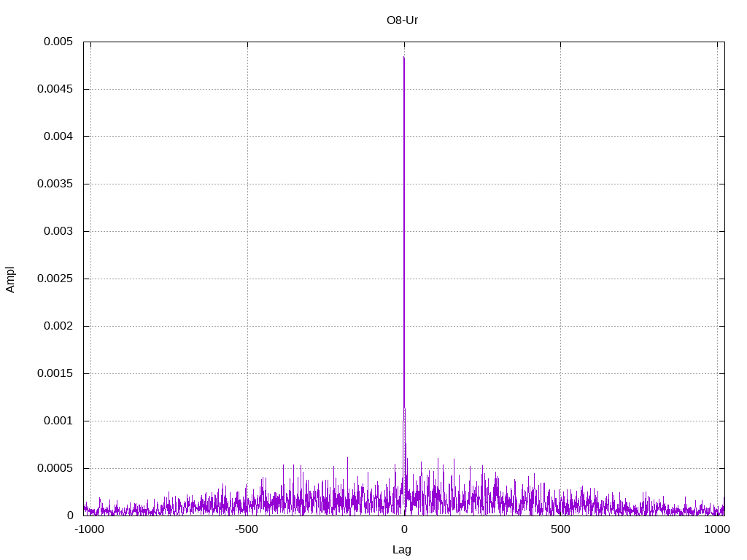Click the 1000 x-axis tick label

(x=717, y=529)
